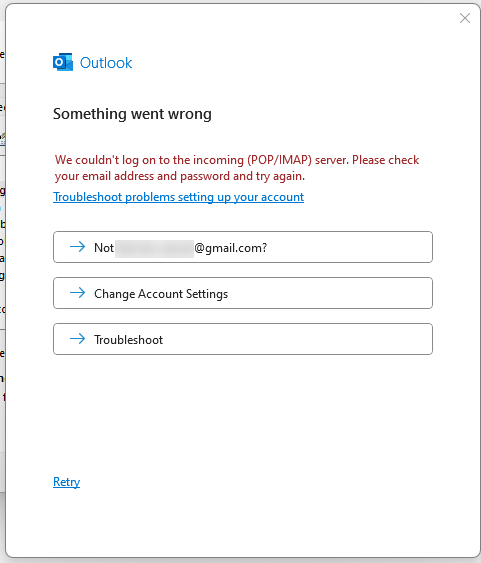Click the Retry link
The width and height of the screenshot is (481, 563).
click(66, 482)
